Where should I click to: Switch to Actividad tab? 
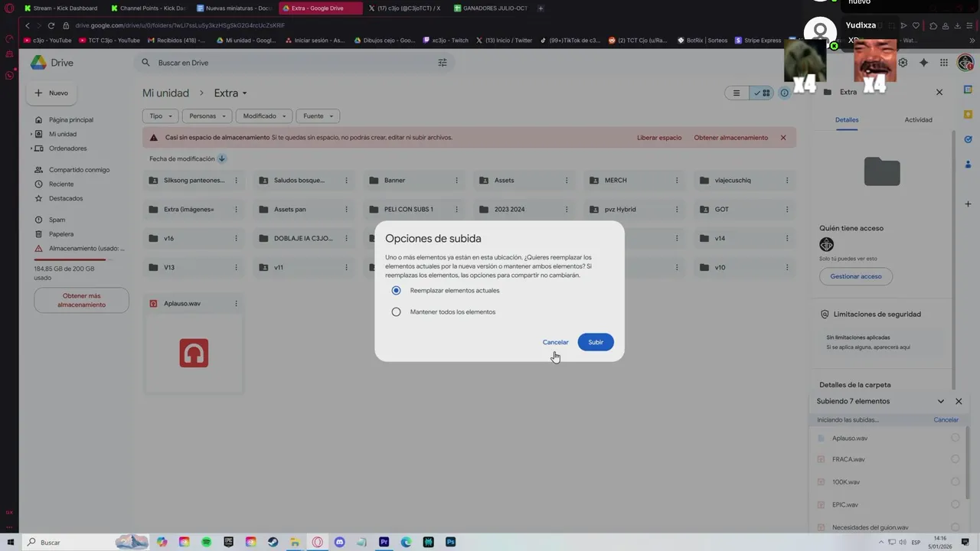tap(918, 120)
